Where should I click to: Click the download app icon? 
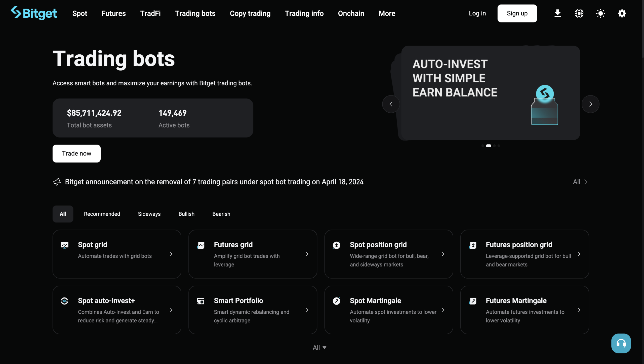557,13
